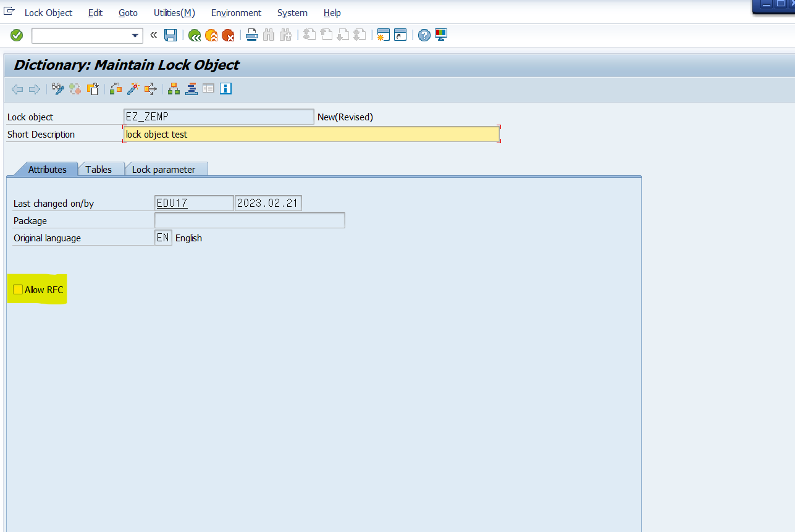Click the previous object left arrow
Screen dimensions: 795x532
[x=17, y=89]
